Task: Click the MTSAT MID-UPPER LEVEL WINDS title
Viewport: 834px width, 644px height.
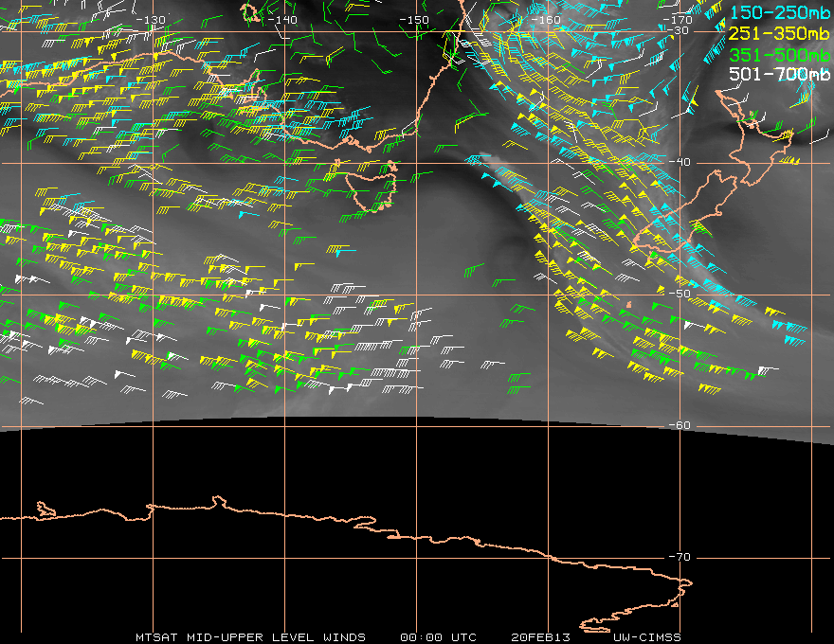Action: 250,637
